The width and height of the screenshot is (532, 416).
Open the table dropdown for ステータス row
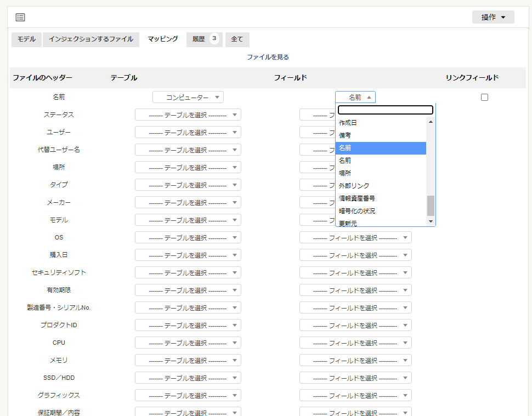click(x=188, y=115)
